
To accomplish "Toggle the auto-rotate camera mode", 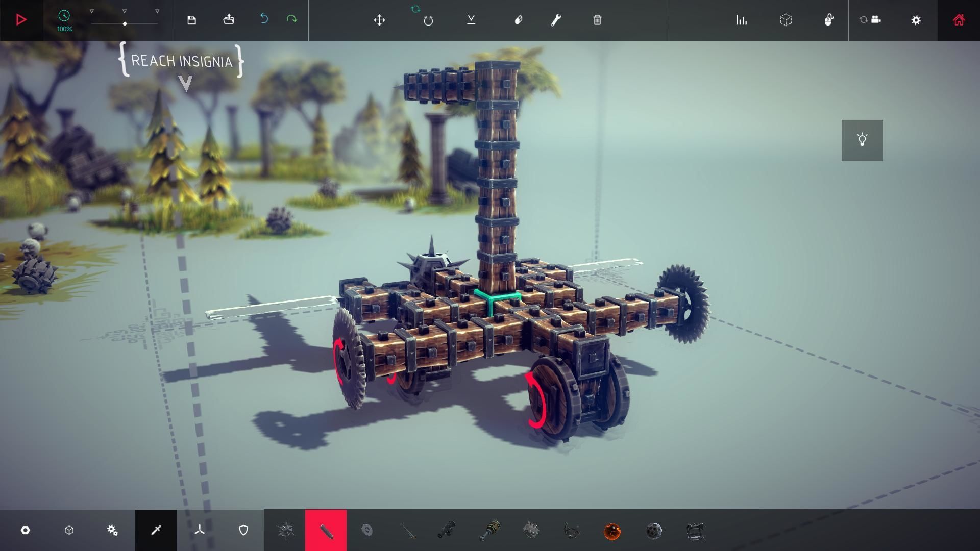I will coord(870,20).
